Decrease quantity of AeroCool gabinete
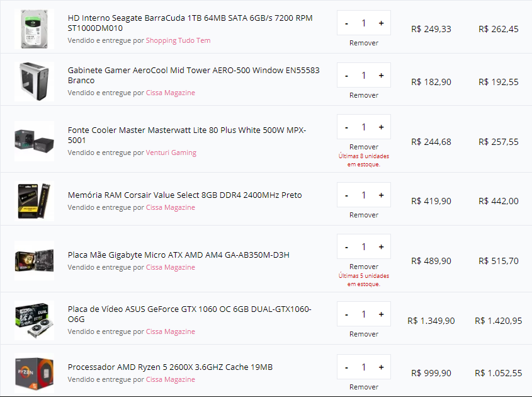The width and height of the screenshot is (532, 397). (x=346, y=76)
